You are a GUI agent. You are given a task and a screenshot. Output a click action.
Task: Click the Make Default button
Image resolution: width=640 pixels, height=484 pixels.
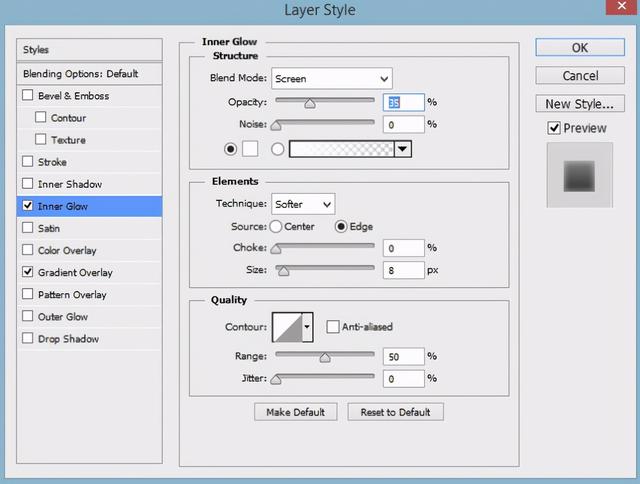(296, 412)
